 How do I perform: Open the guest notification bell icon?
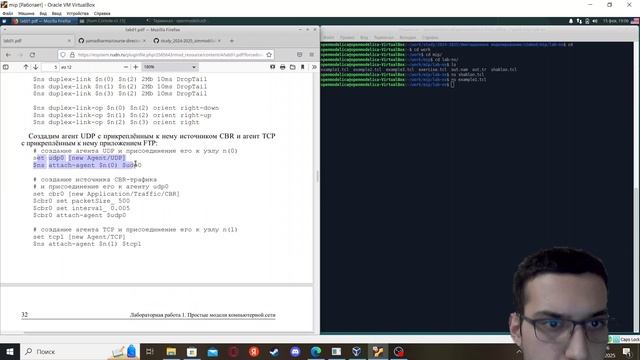click(571, 21)
